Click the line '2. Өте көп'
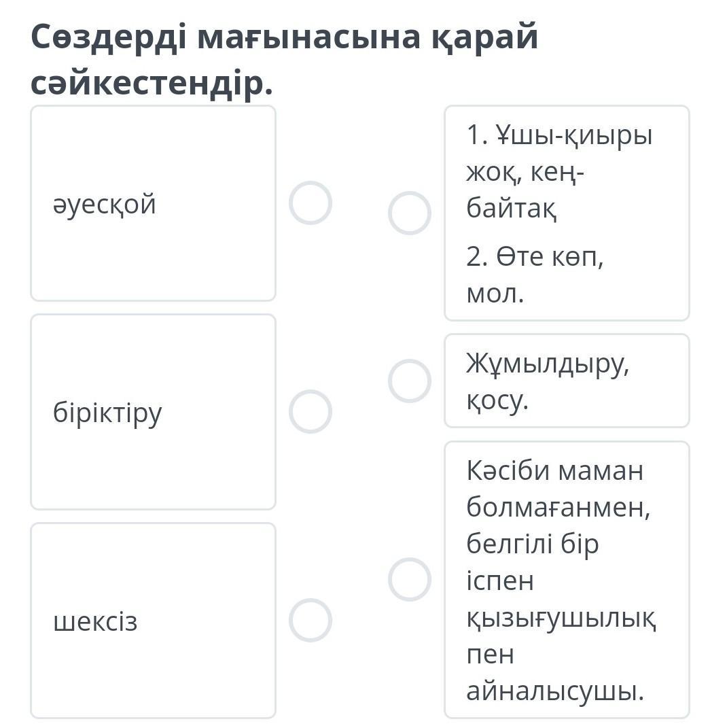The image size is (727, 728). (x=535, y=257)
